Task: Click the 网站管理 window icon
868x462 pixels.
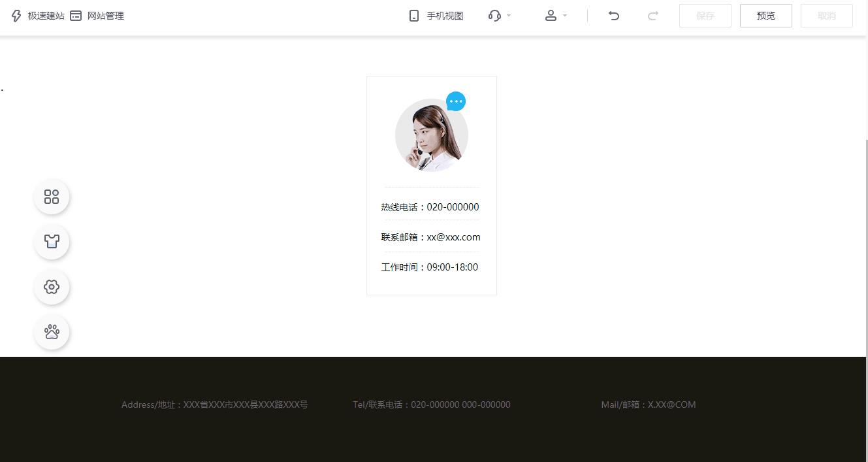Action: click(x=76, y=16)
